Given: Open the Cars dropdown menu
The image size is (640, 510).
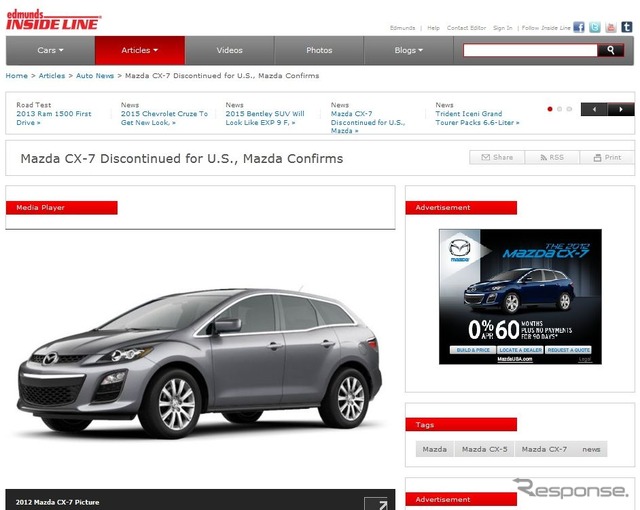Looking at the screenshot, I should [x=50, y=50].
